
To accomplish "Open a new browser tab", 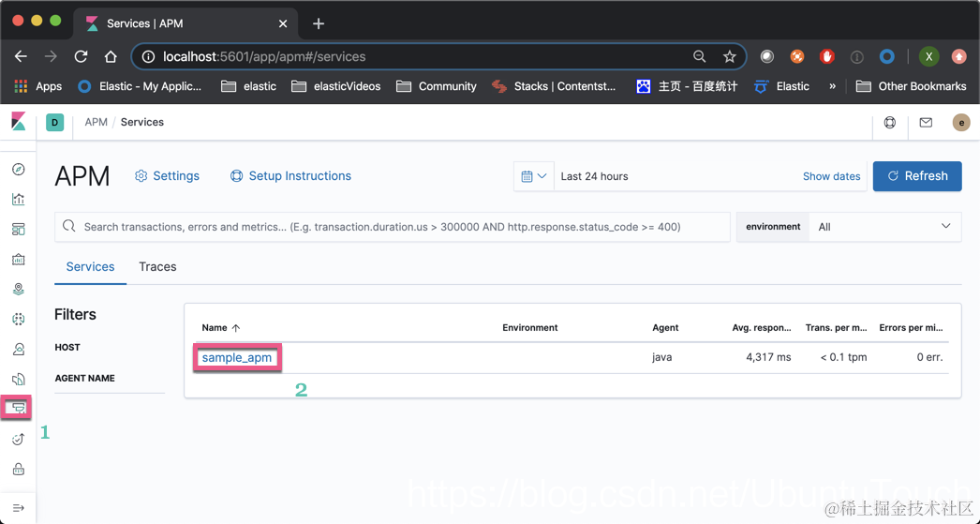I will pos(319,23).
